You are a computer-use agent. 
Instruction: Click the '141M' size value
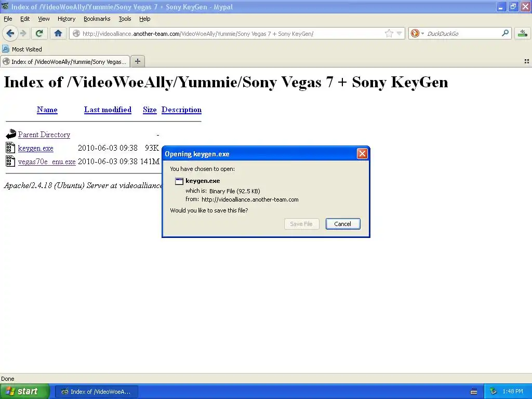pyautogui.click(x=150, y=162)
